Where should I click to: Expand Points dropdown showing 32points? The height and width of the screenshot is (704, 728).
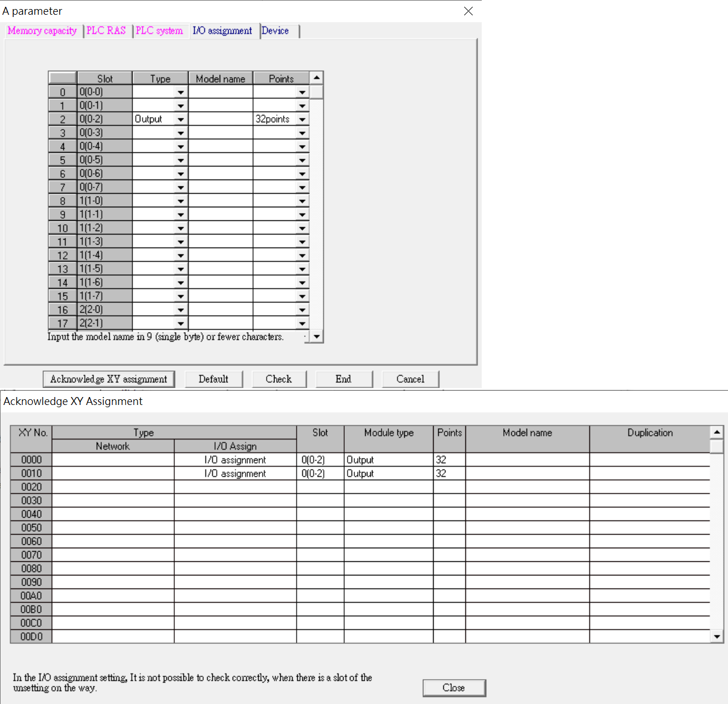tap(302, 120)
